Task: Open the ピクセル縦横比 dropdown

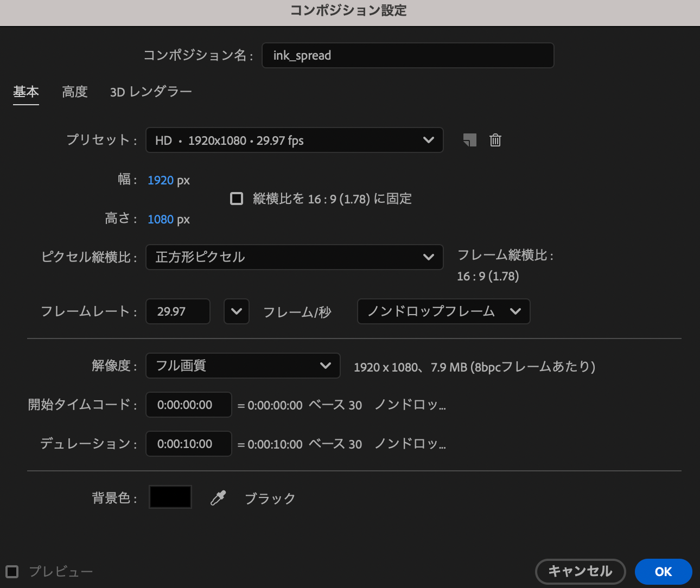Action: pyautogui.click(x=294, y=257)
